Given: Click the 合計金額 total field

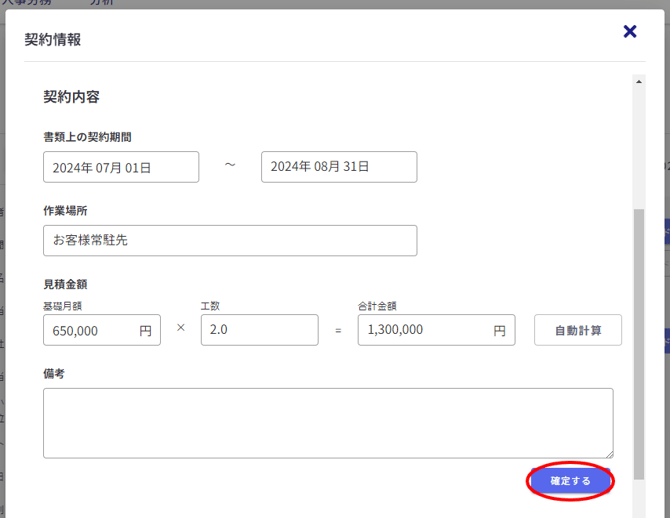Looking at the screenshot, I should click(x=425, y=330).
